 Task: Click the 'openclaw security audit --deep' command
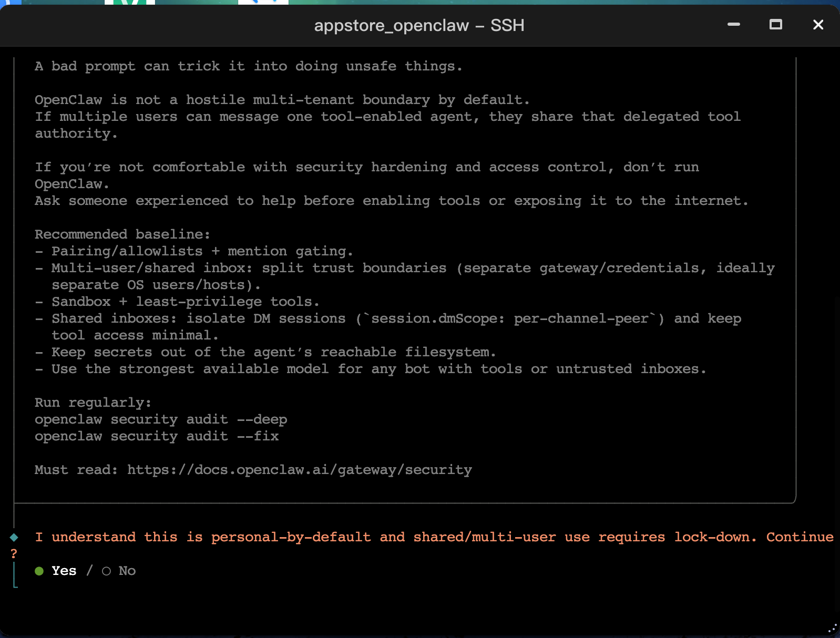[x=161, y=419]
